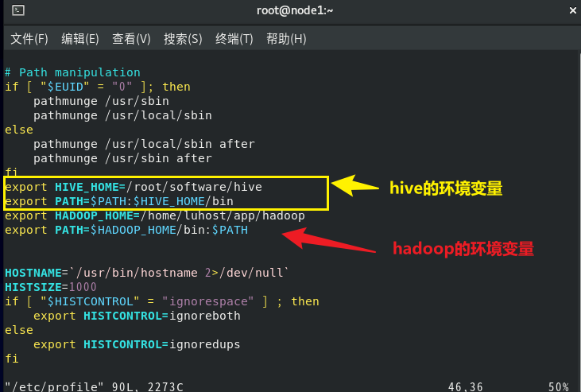
Task: Click the '$HIVE_HOME/bin' PATH export line
Action: coord(119,201)
